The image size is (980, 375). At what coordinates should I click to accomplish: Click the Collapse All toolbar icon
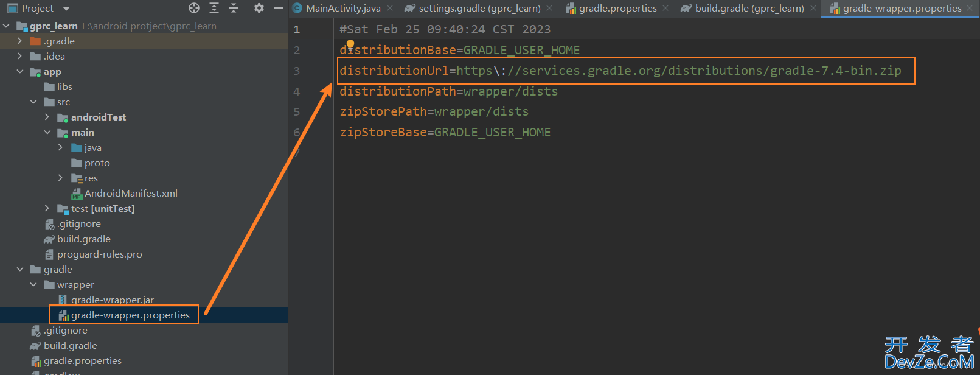234,8
